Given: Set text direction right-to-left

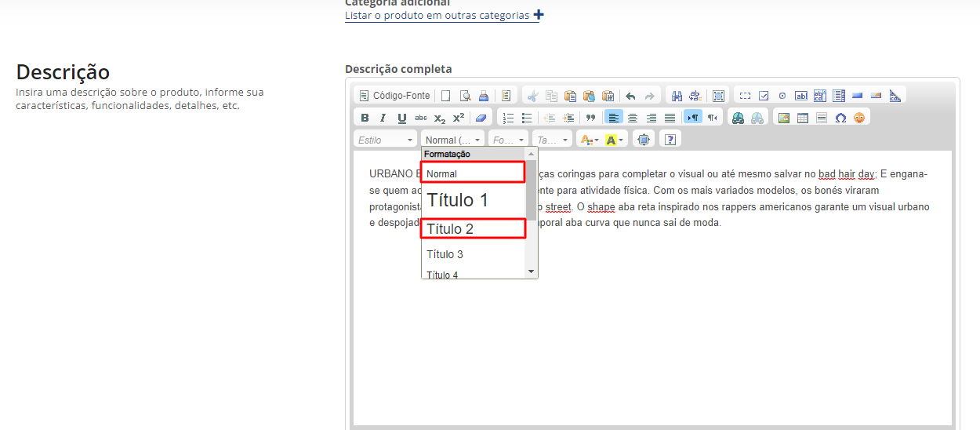Looking at the screenshot, I should (x=712, y=118).
